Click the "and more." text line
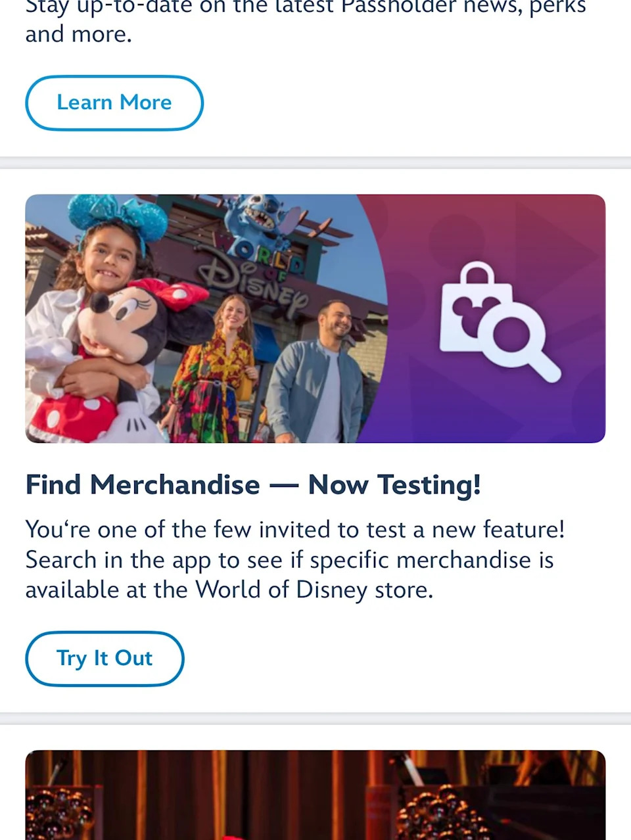Image resolution: width=631 pixels, height=840 pixels. (78, 34)
